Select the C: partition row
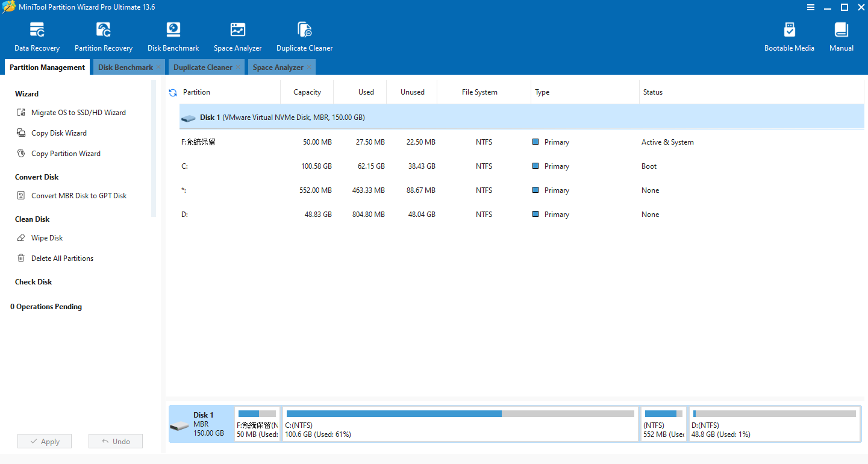The width and height of the screenshot is (868, 464). (522, 166)
